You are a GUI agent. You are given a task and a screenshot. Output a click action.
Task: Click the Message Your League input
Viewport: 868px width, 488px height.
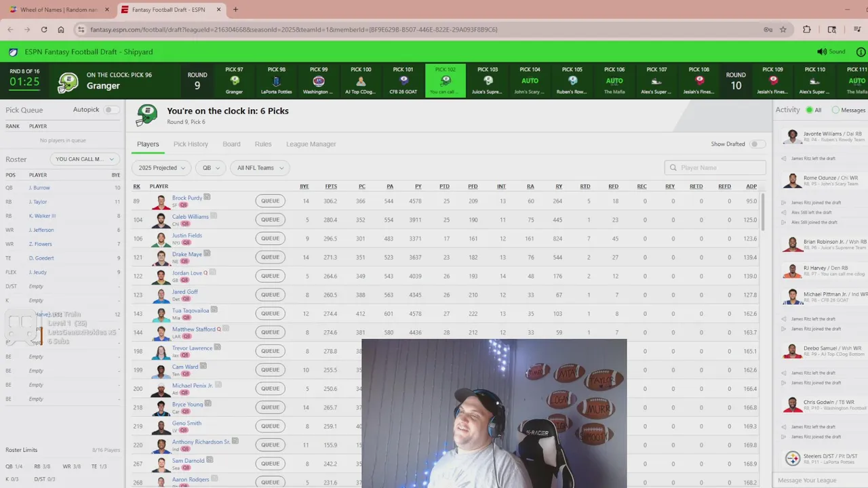click(821, 480)
